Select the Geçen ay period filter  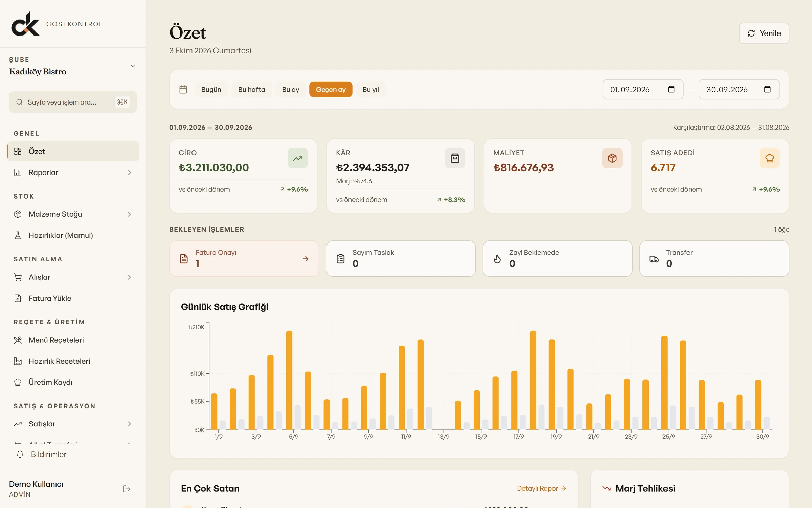331,89
